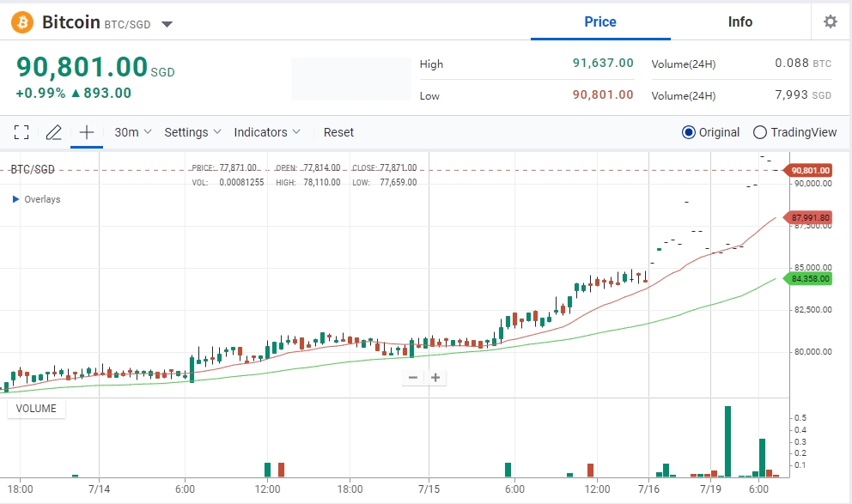Switch to the Price tab

(x=599, y=22)
